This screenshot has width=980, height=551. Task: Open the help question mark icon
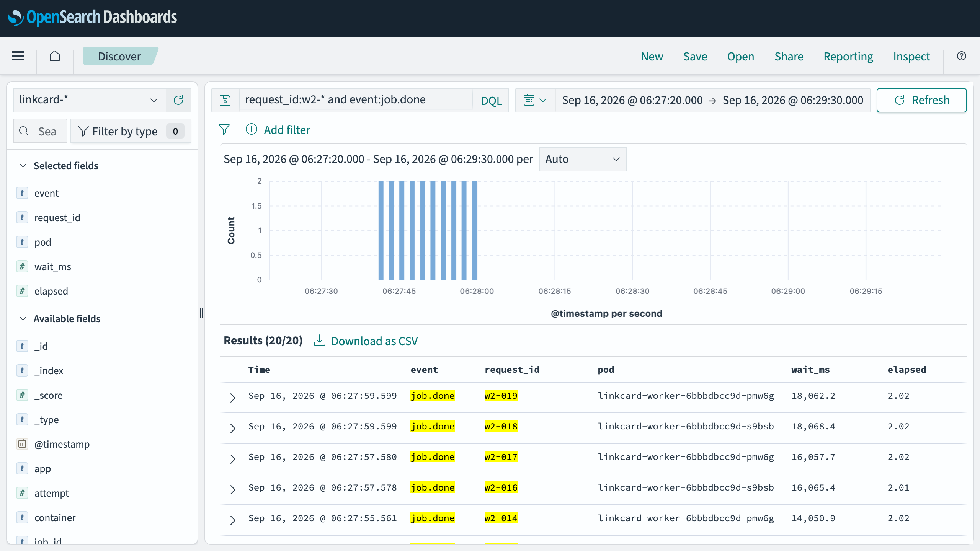point(961,56)
